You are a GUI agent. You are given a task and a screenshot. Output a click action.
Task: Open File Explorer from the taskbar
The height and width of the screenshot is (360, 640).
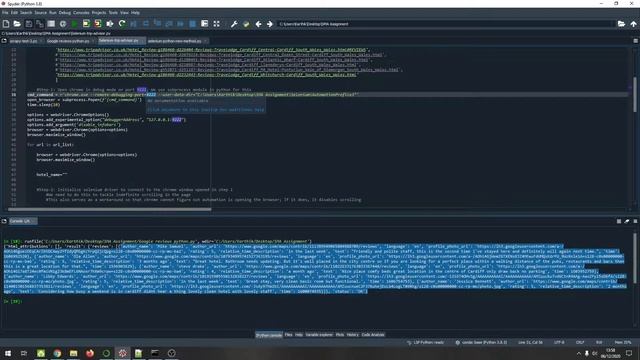click(x=73, y=353)
